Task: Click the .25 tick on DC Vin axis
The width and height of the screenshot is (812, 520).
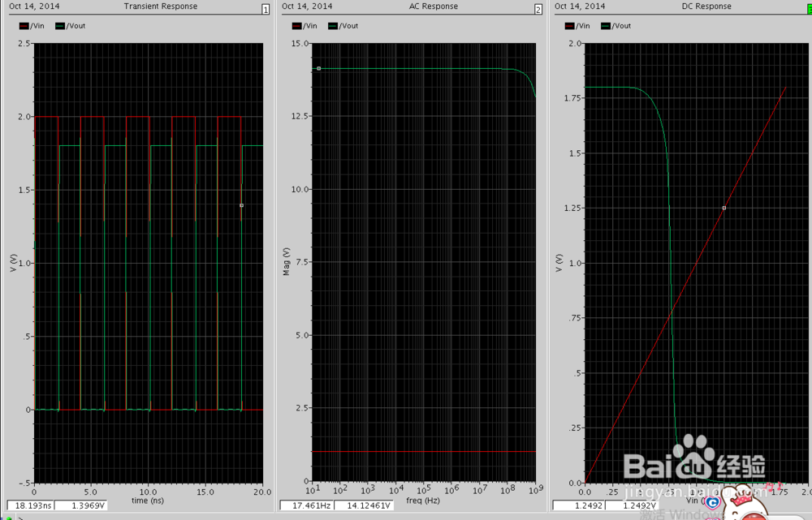Action: 612,492
